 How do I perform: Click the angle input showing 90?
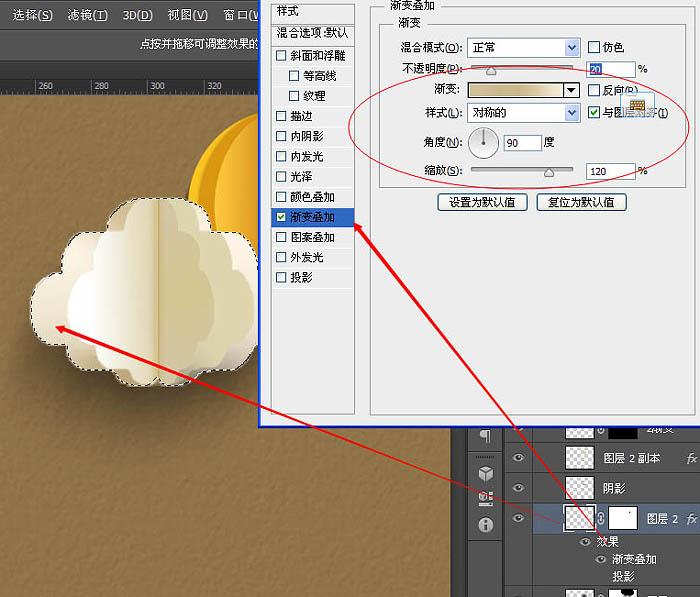[x=523, y=143]
